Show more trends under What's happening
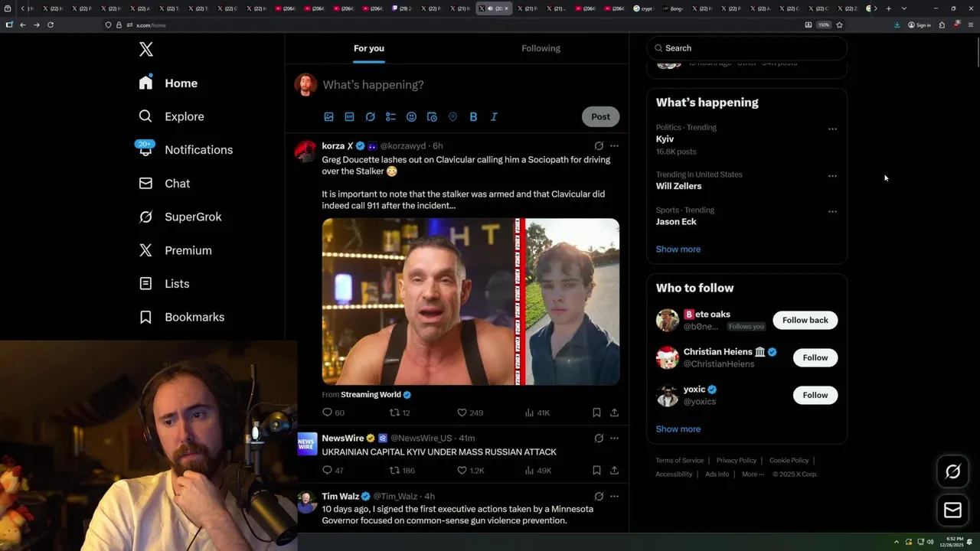 [678, 249]
